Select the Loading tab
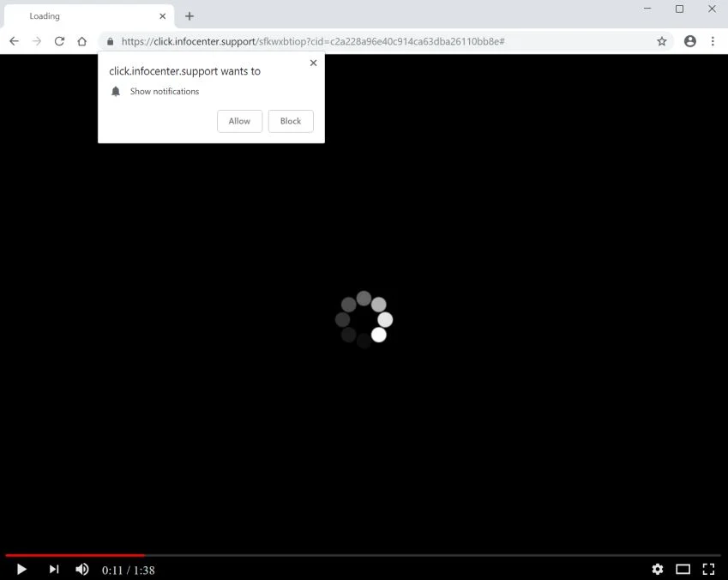The height and width of the screenshot is (580, 728). [x=89, y=16]
